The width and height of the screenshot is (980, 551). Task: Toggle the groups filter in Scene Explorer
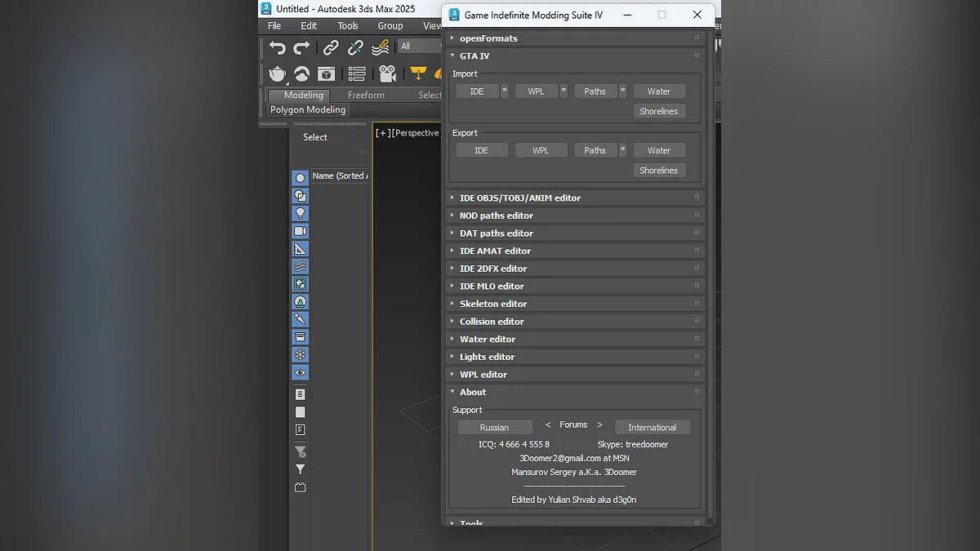pyautogui.click(x=301, y=284)
